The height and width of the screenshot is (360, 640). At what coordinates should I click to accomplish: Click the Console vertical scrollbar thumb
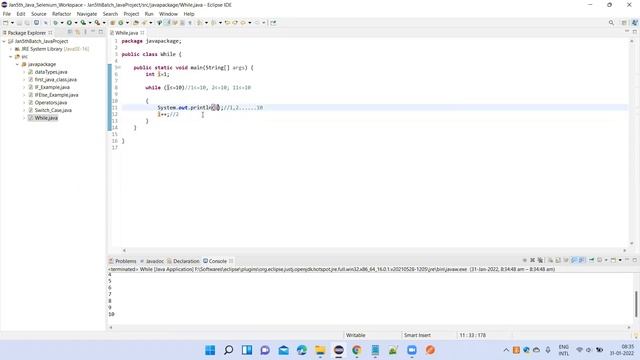click(x=636, y=304)
